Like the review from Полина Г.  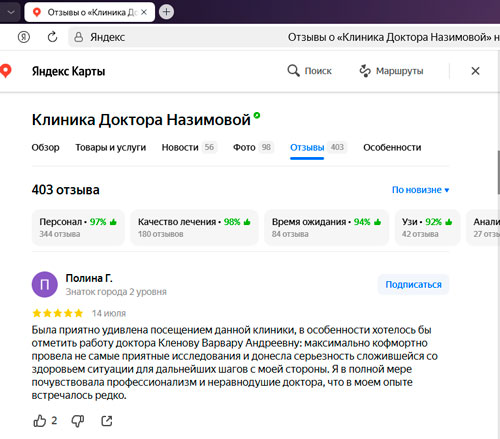click(40, 421)
